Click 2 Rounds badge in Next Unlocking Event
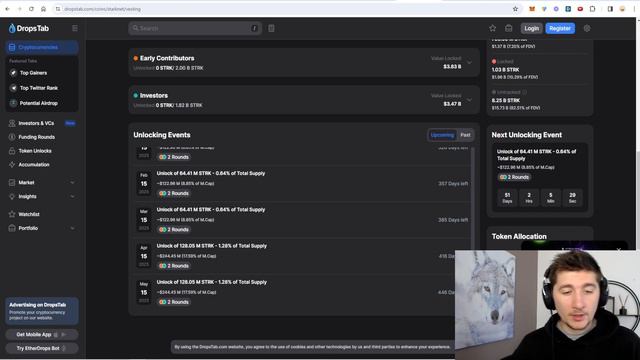The height and width of the screenshot is (360, 640). tap(514, 177)
